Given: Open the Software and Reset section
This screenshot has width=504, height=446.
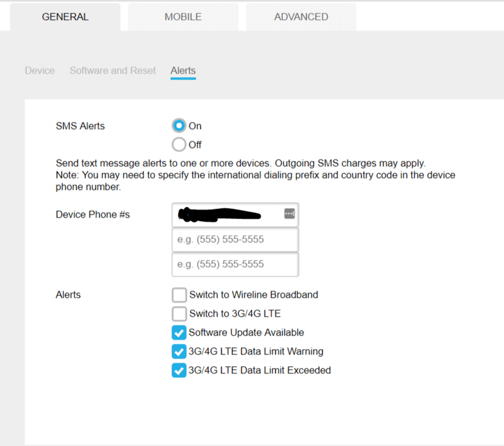Looking at the screenshot, I should (x=113, y=70).
